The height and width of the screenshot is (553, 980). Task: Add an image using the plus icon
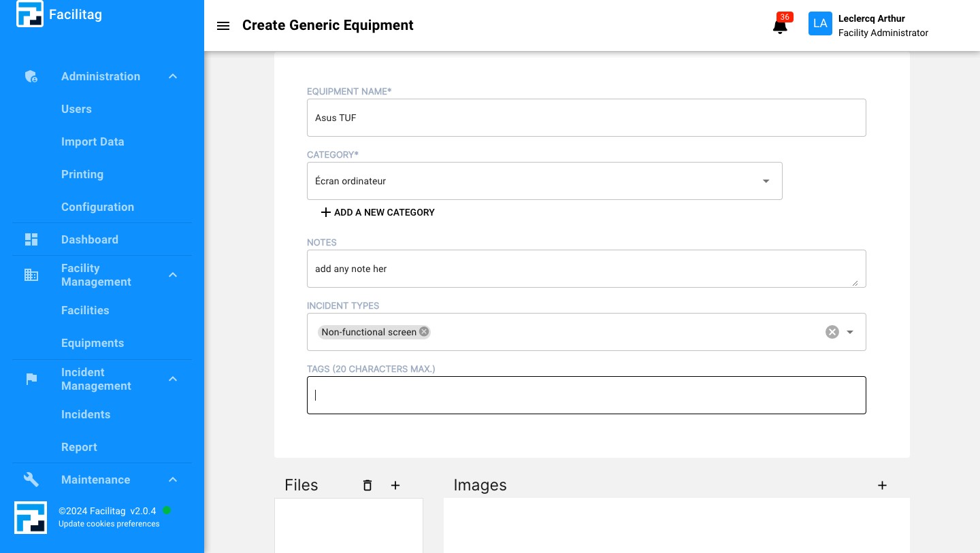[x=882, y=485]
